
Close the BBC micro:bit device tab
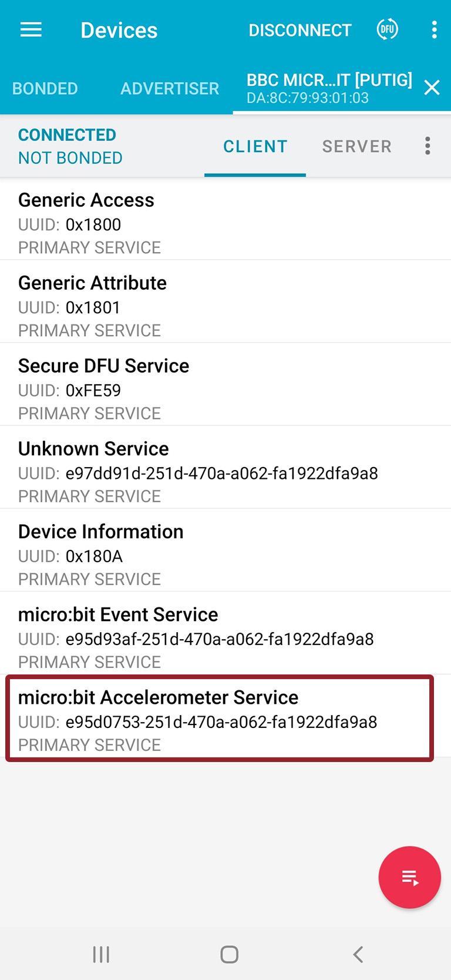[x=432, y=88]
